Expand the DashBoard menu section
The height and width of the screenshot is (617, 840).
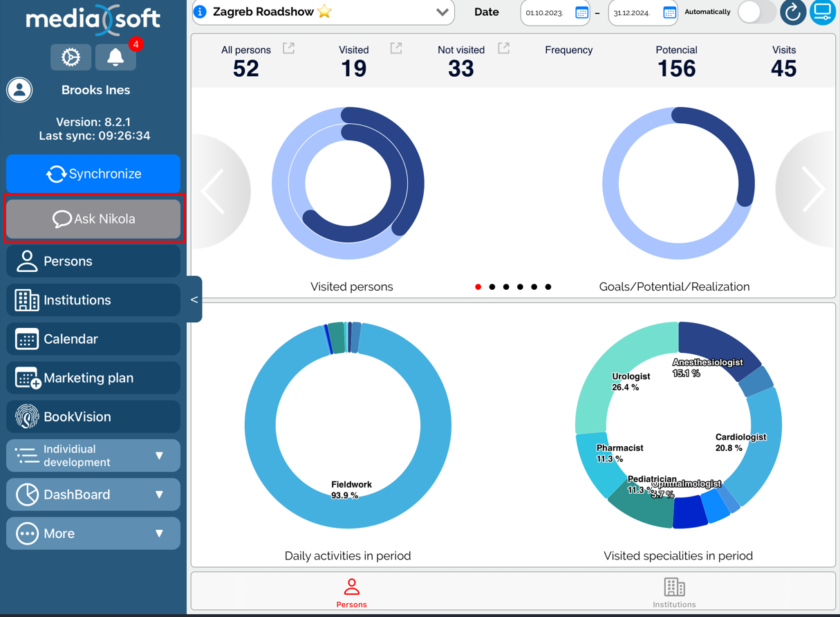(x=93, y=495)
